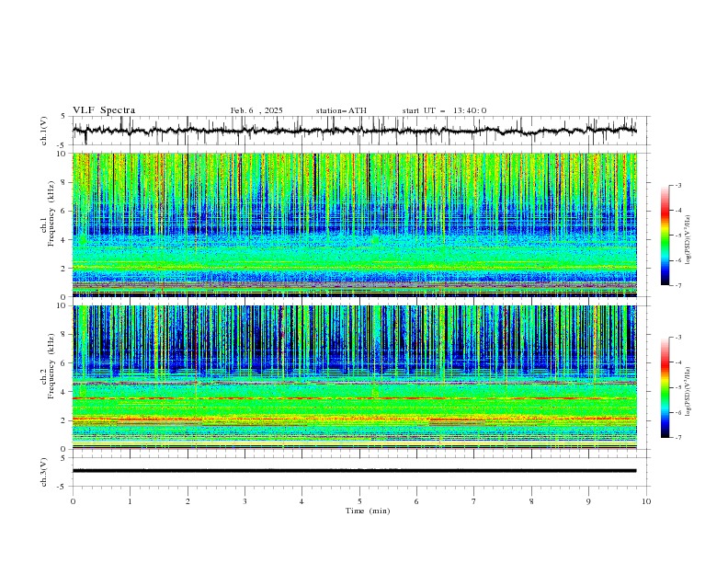Image resolution: width=728 pixels, height=563 pixels.
Task: Click the "ch.1(V)" waveform axis label
Action: pyautogui.click(x=44, y=131)
